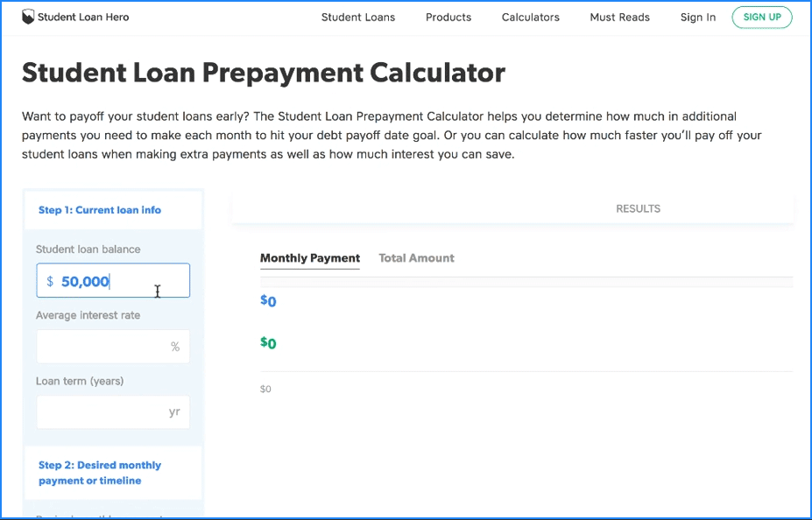Click the Student Loan Hero brand name
The image size is (812, 520).
83,18
